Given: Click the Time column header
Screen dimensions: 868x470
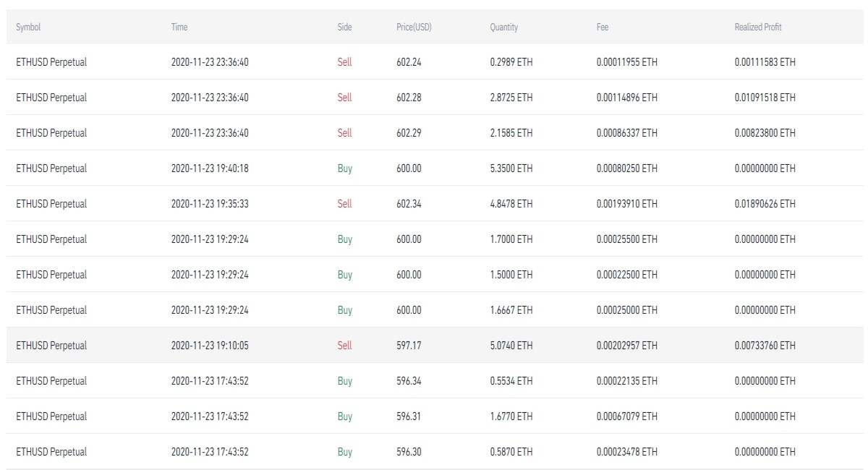Looking at the screenshot, I should (x=179, y=27).
